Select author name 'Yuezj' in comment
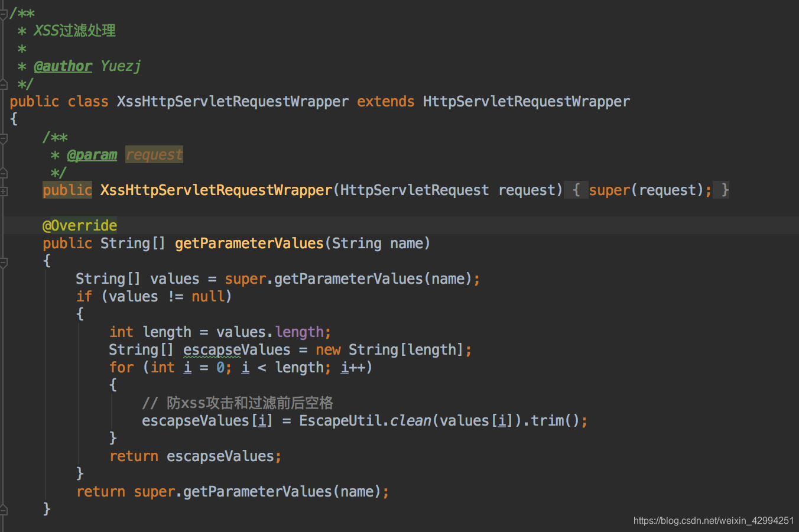 121,66
